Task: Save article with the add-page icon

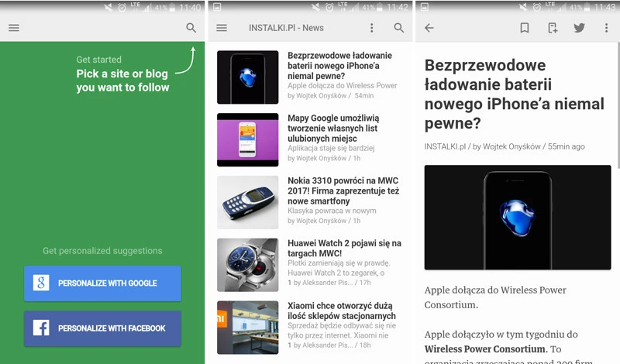Action: 553,28
